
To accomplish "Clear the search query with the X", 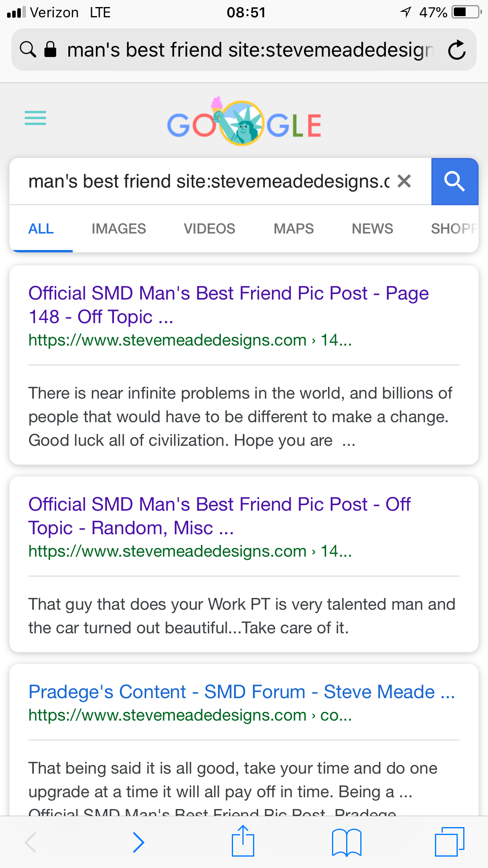I will point(404,181).
